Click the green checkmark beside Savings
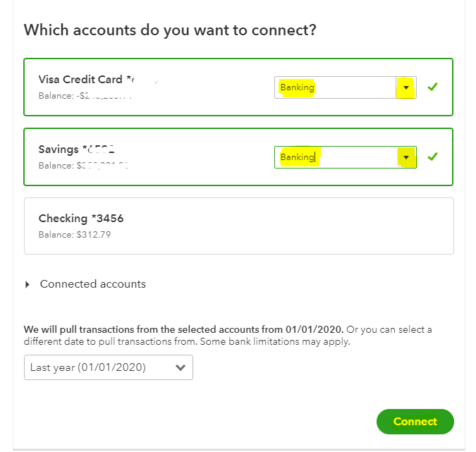The image size is (476, 452). (433, 157)
